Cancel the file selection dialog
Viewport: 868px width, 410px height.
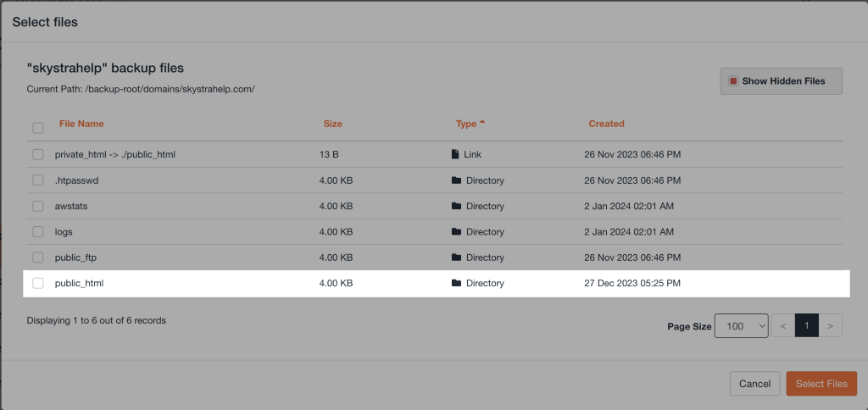(754, 384)
